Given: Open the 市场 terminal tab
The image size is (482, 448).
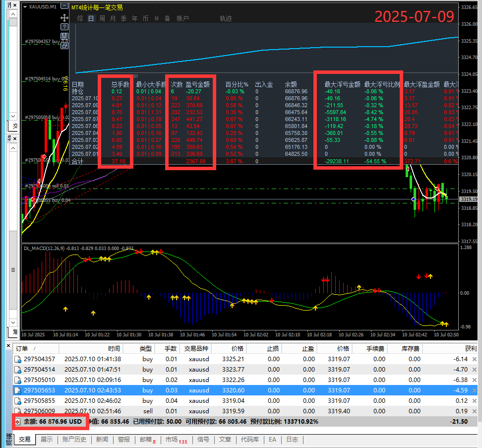Looking at the screenshot, I should pos(176,440).
